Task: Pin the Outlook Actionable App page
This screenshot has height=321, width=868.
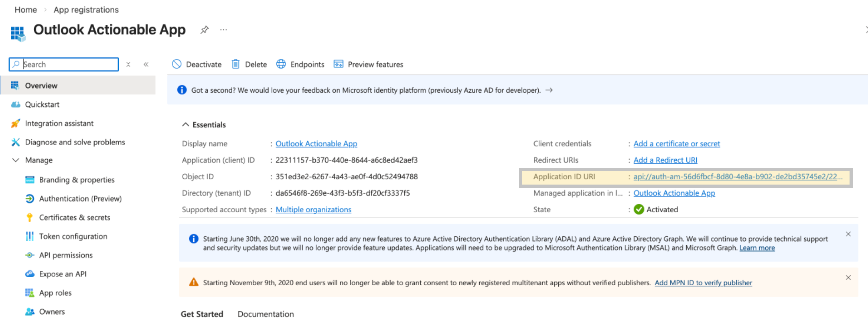Action: (205, 30)
